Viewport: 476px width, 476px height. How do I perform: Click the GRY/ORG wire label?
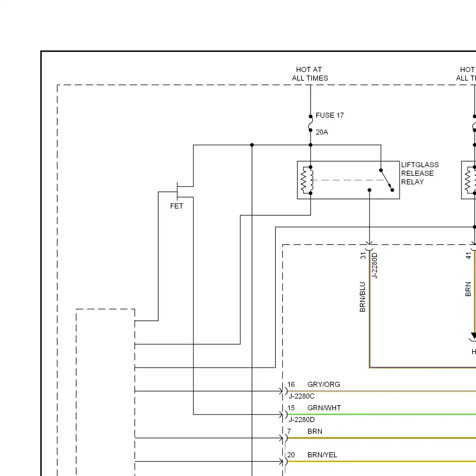coord(324,384)
